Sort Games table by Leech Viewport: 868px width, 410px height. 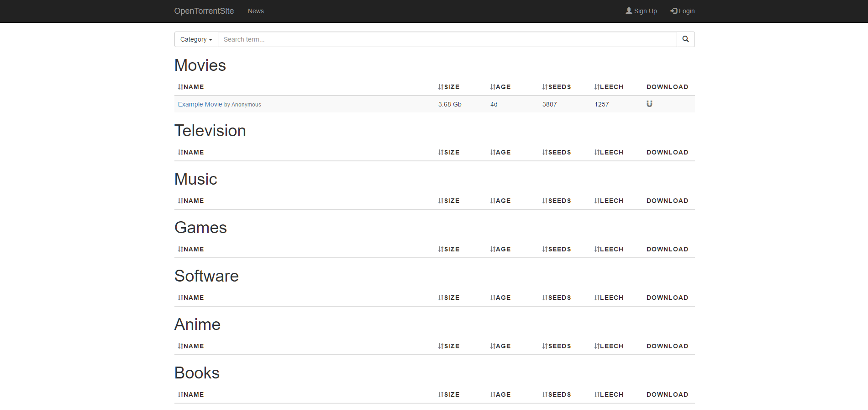(x=609, y=249)
